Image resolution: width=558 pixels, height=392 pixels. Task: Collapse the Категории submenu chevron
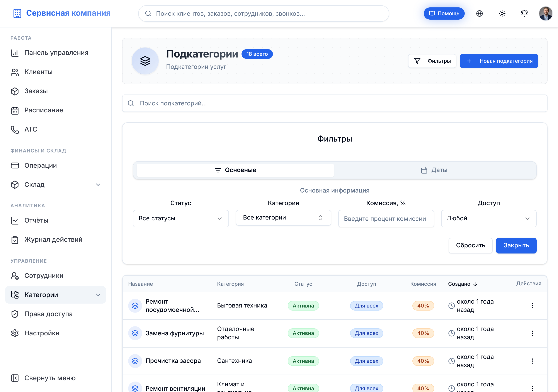click(98, 295)
